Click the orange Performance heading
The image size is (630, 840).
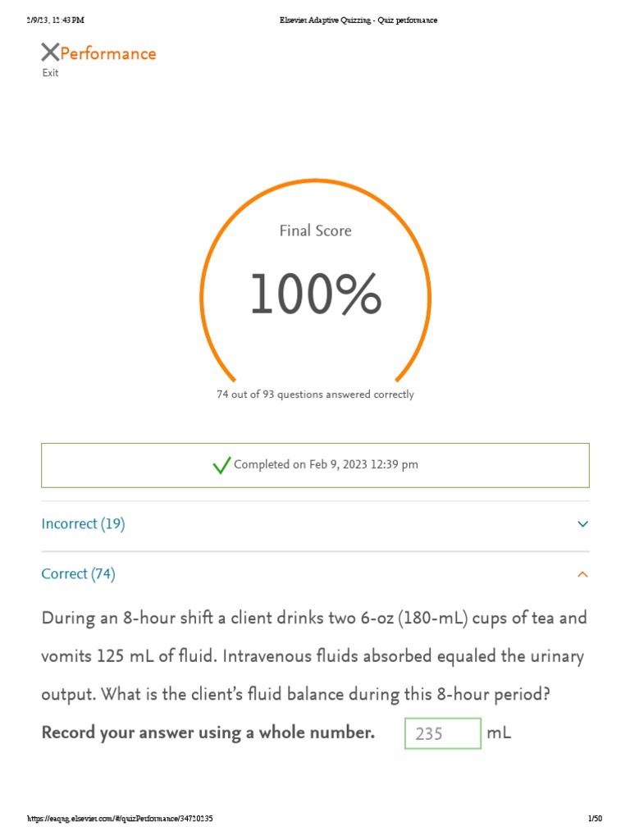pos(108,54)
